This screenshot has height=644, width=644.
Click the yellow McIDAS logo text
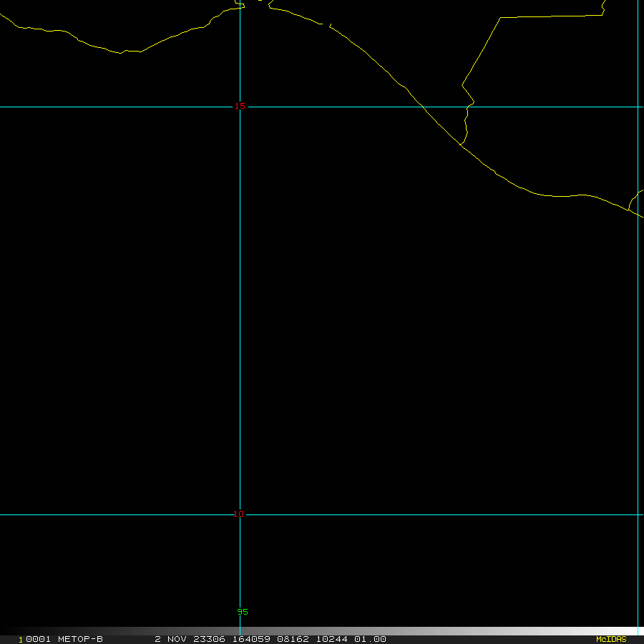pos(610,639)
